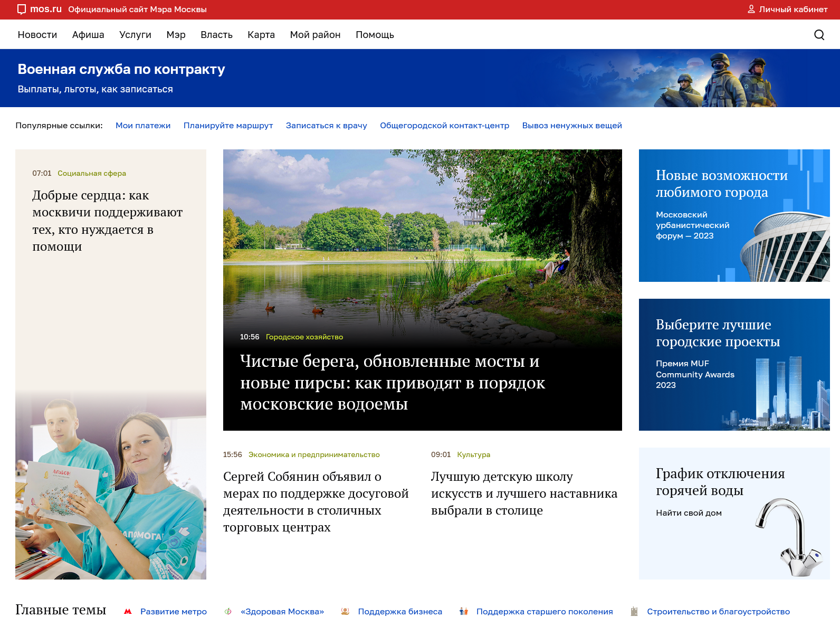Click the Поддержка старшего поколения icon
The width and height of the screenshot is (840, 636).
pos(464,612)
